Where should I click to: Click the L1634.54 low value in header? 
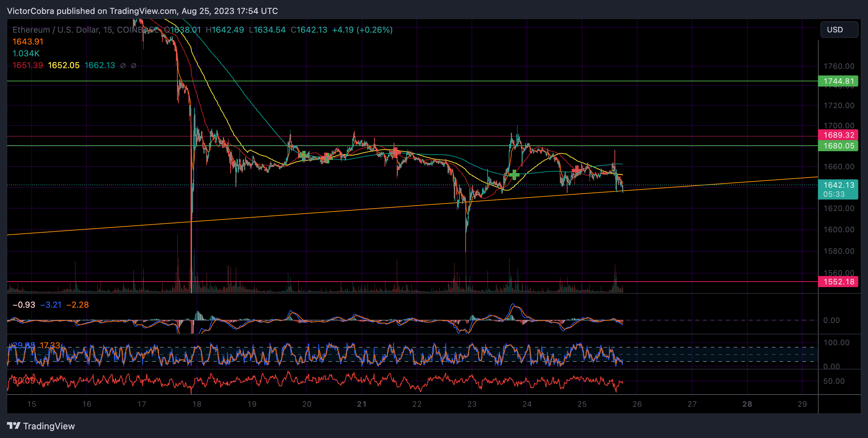[x=267, y=30]
